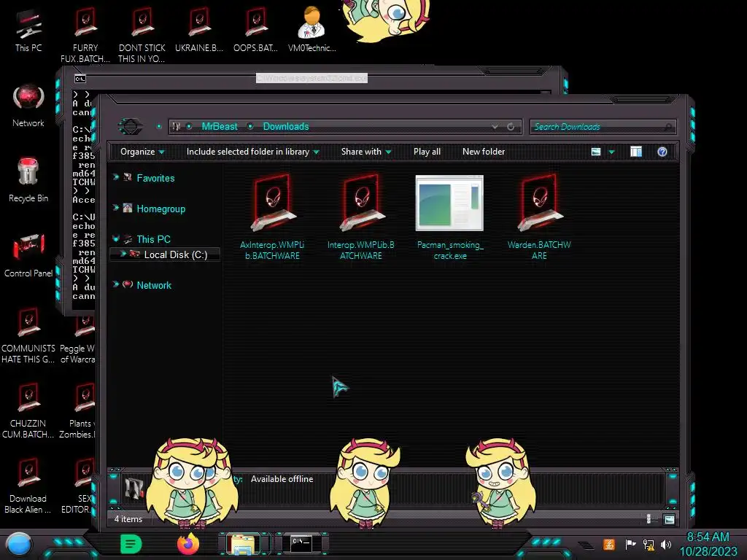Select Interop.WMPLib.BATCHWARE file
The height and width of the screenshot is (560, 747).
pos(360,217)
